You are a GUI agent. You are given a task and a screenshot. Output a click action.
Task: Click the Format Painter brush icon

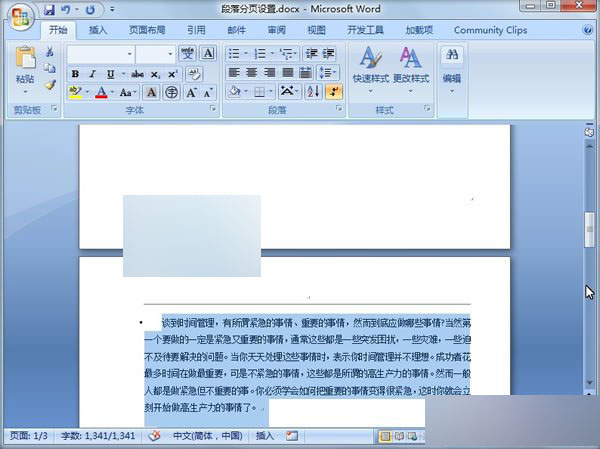(x=50, y=85)
